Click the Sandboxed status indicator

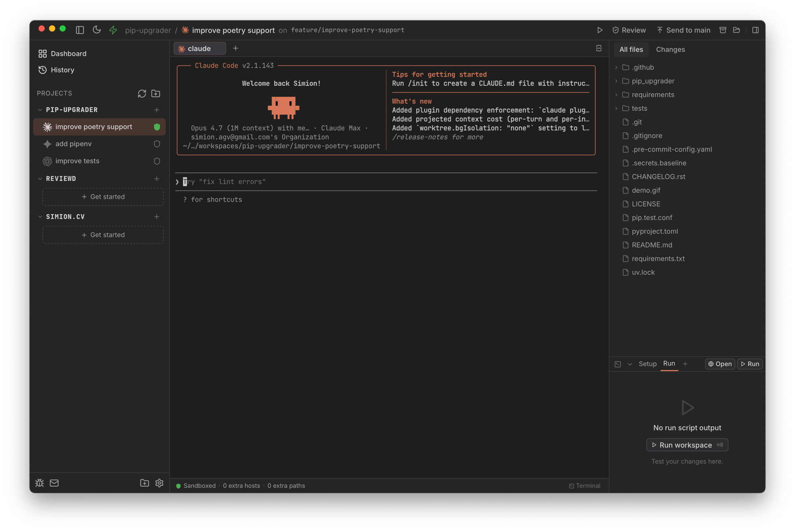[x=196, y=486]
